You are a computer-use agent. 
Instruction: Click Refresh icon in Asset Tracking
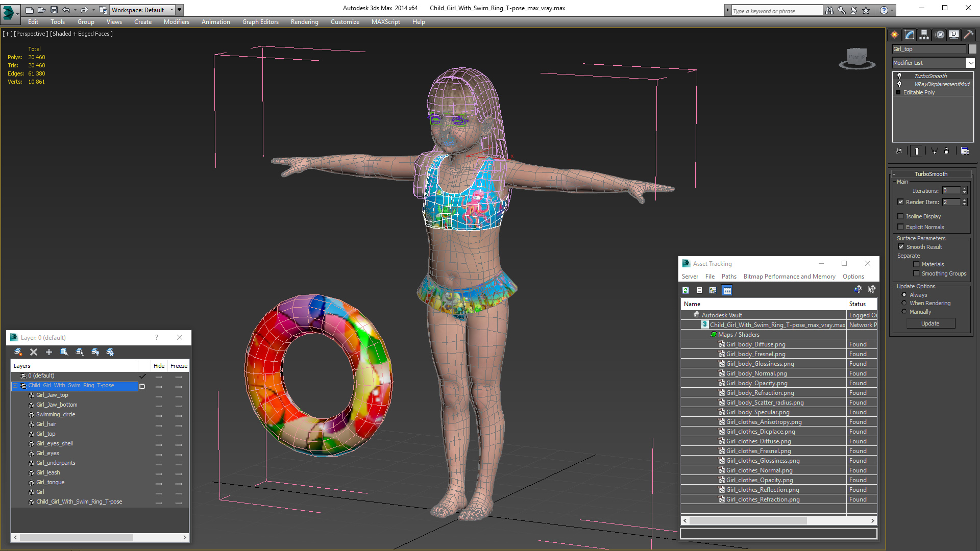point(686,290)
